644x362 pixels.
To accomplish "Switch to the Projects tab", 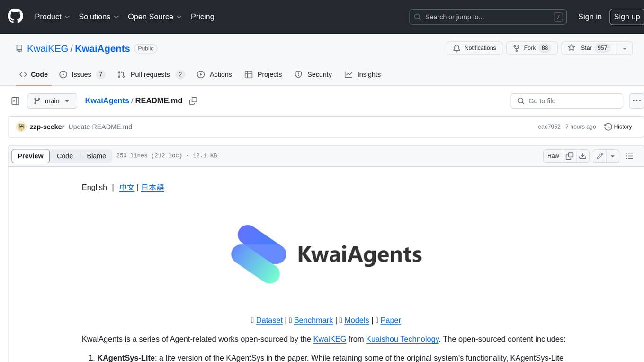I will (263, 74).
